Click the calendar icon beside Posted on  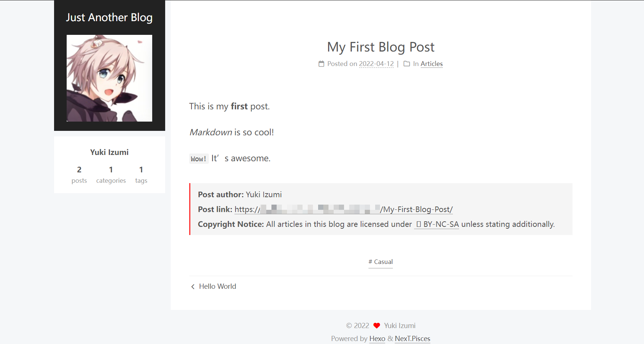[321, 64]
